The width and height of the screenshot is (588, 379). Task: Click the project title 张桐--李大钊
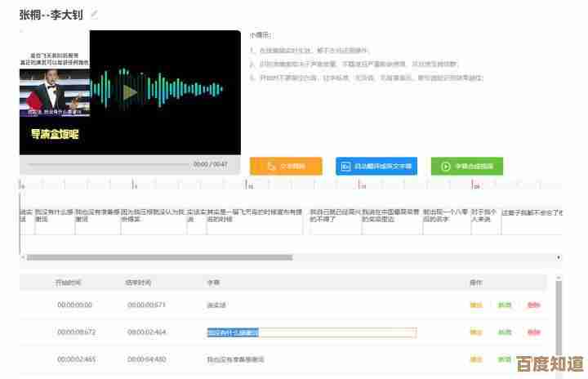[51, 15]
